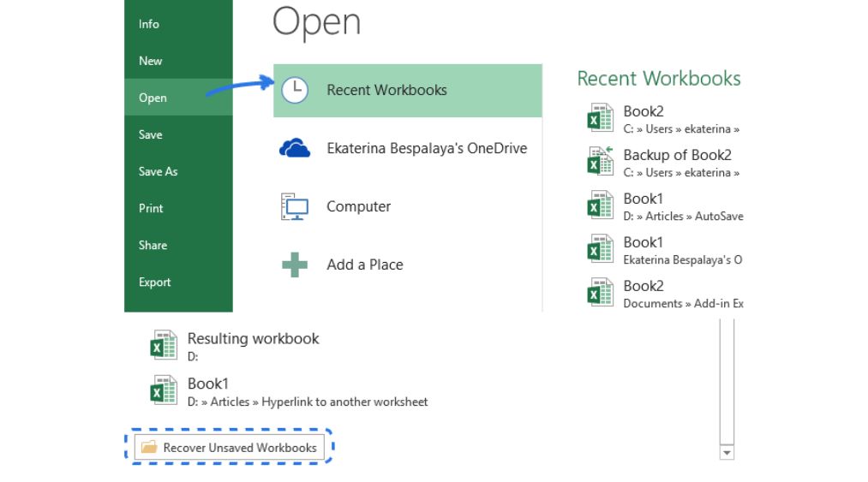Screen dimensions: 868x482
Task: Open the Share page
Action: pyautogui.click(x=178, y=245)
